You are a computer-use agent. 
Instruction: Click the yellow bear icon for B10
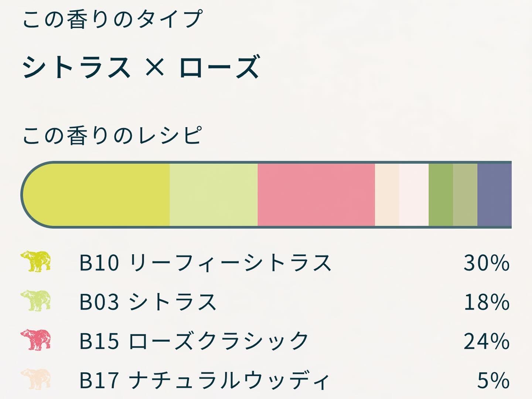tap(36, 262)
